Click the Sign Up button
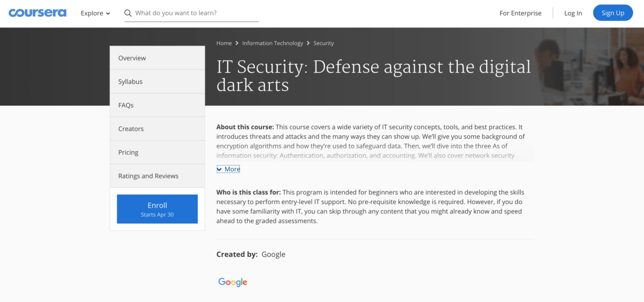This screenshot has height=302, width=644. (x=613, y=13)
